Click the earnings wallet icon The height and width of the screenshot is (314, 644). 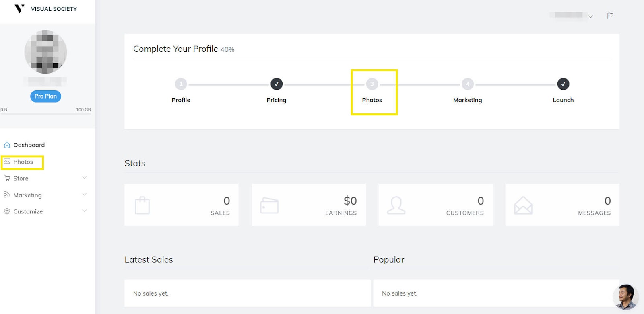[269, 205]
